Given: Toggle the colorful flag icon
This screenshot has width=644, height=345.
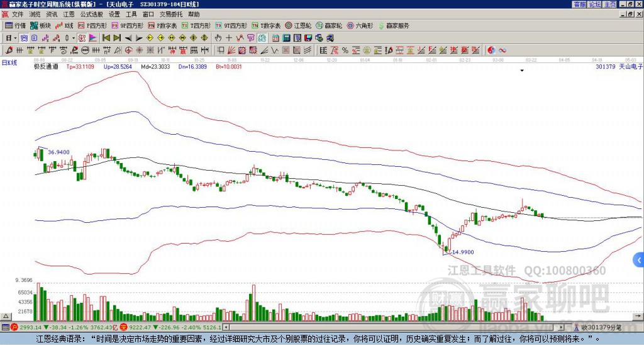Looking at the screenshot, I should (93, 38).
